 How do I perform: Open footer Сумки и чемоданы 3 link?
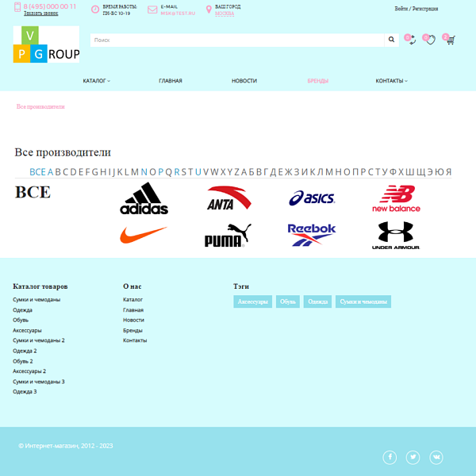[x=39, y=382]
